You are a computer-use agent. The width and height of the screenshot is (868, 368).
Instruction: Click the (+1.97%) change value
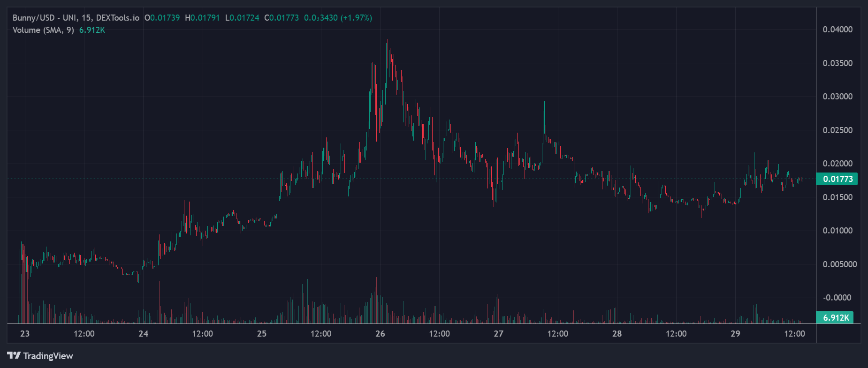(x=356, y=18)
